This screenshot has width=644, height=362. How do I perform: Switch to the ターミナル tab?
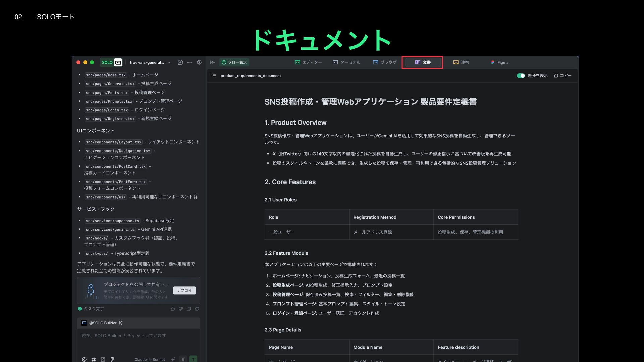point(346,62)
